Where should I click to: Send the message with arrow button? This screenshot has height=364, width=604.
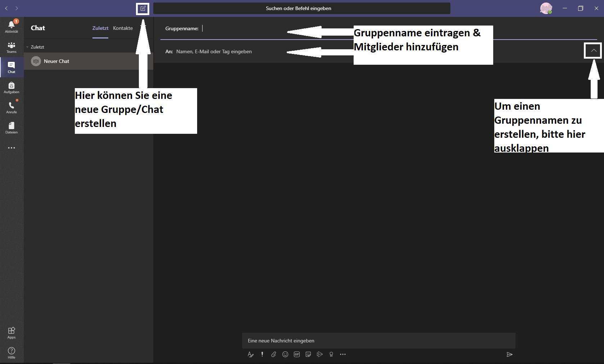pos(509,354)
